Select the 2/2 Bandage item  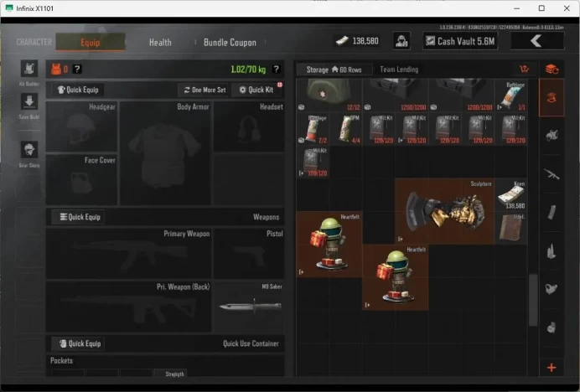click(313, 129)
